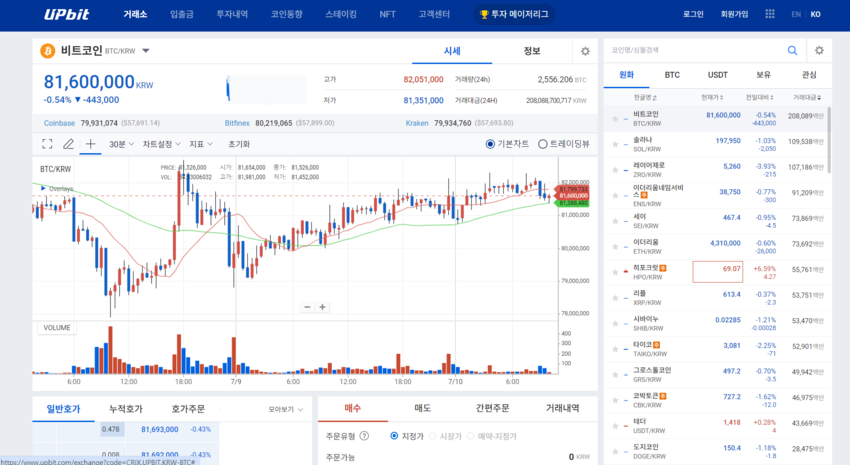This screenshot has width=850, height=465.
Task: Click the 로그인 link
Action: click(x=693, y=14)
